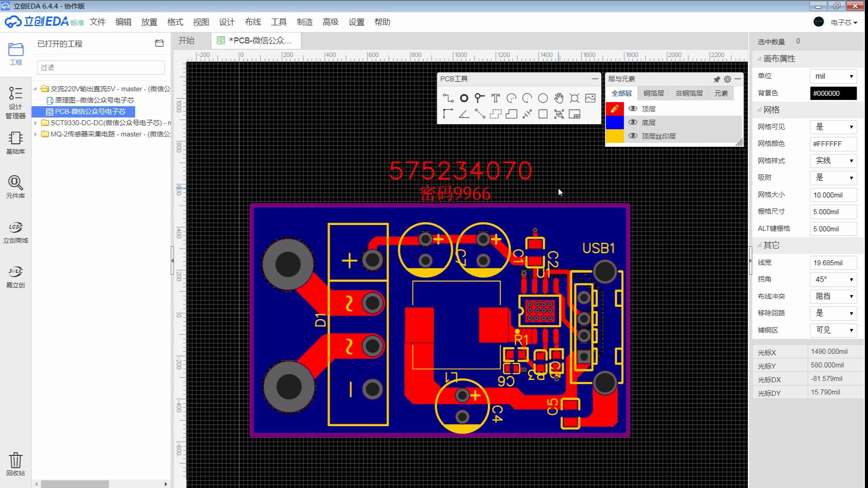Open the 设计管理器 design manager panel

[16, 103]
